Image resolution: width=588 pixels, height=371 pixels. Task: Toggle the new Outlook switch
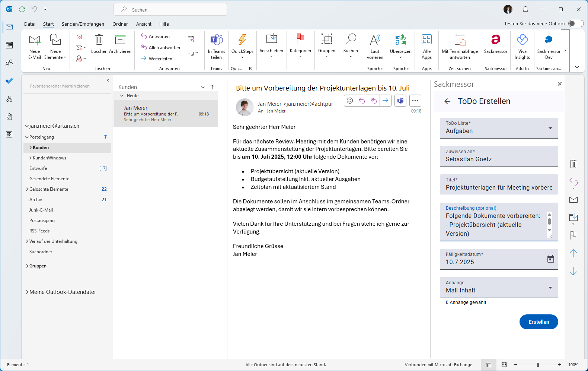click(x=576, y=24)
